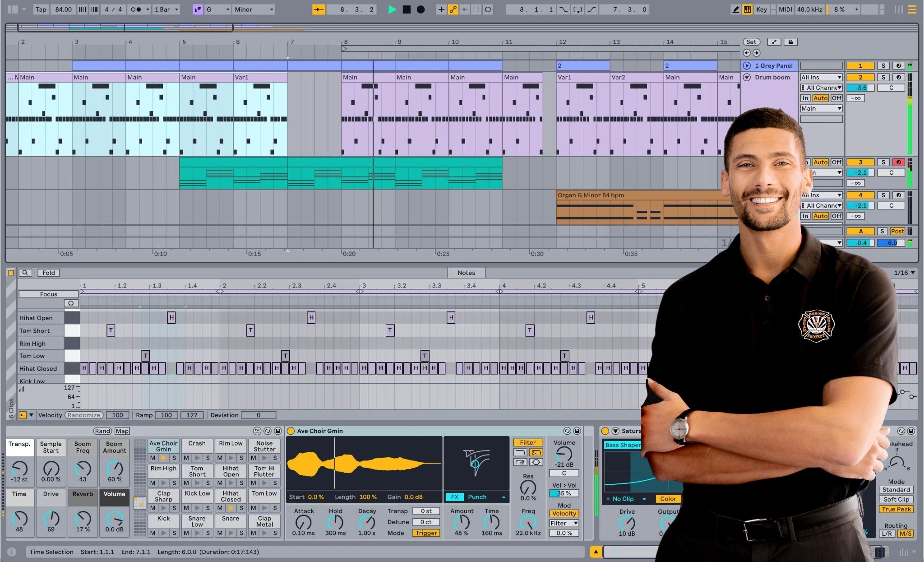Open the All Ins input dropdown
This screenshot has width=924, height=562.
click(x=821, y=77)
